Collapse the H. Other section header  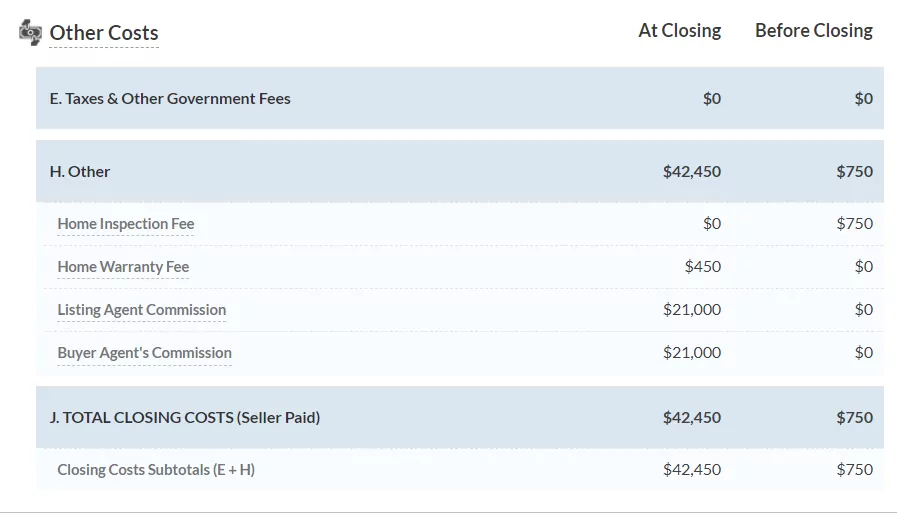(80, 172)
